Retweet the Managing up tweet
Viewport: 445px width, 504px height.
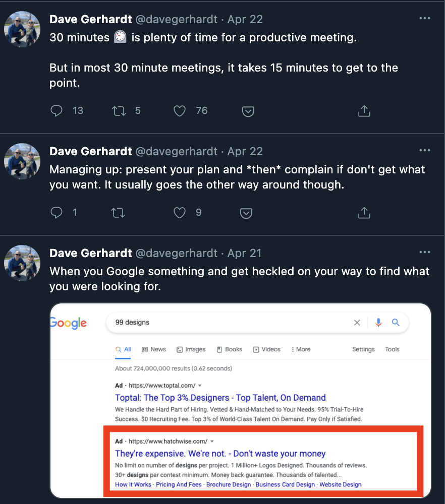pyautogui.click(x=119, y=213)
